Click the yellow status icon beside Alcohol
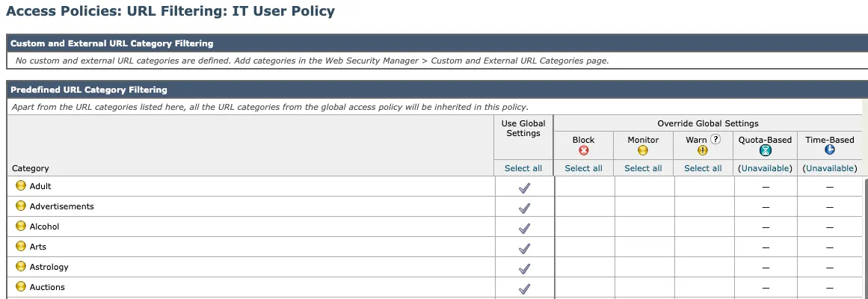 coord(20,226)
